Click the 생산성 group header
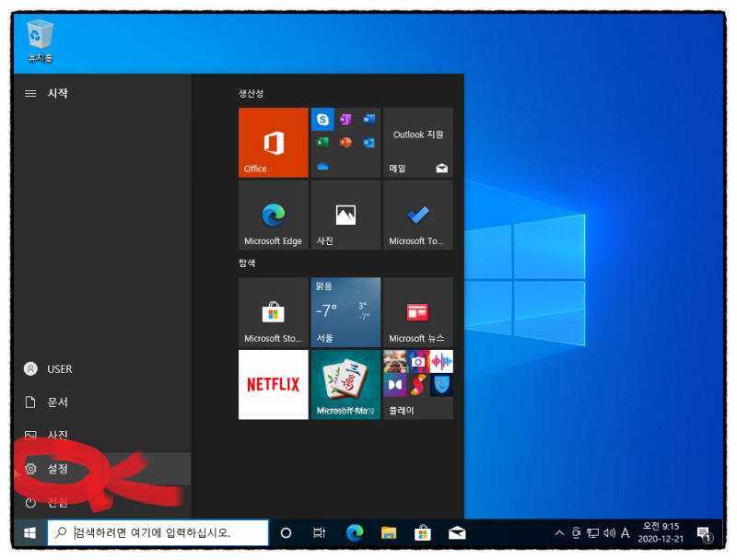 pos(251,93)
